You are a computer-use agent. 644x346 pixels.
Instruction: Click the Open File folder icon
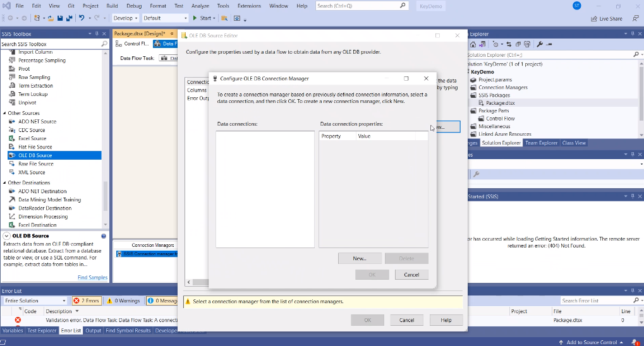51,18
